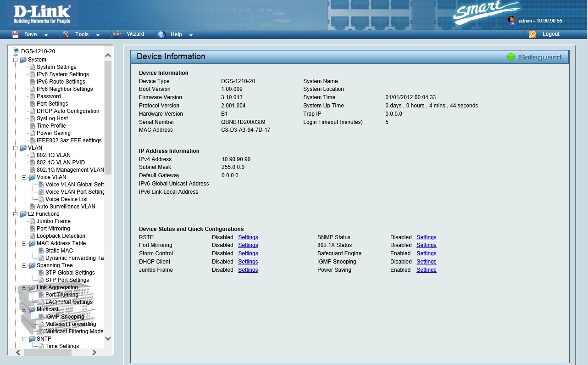Open the Help menu
Viewport: 588px width, 365px height.
(176, 34)
